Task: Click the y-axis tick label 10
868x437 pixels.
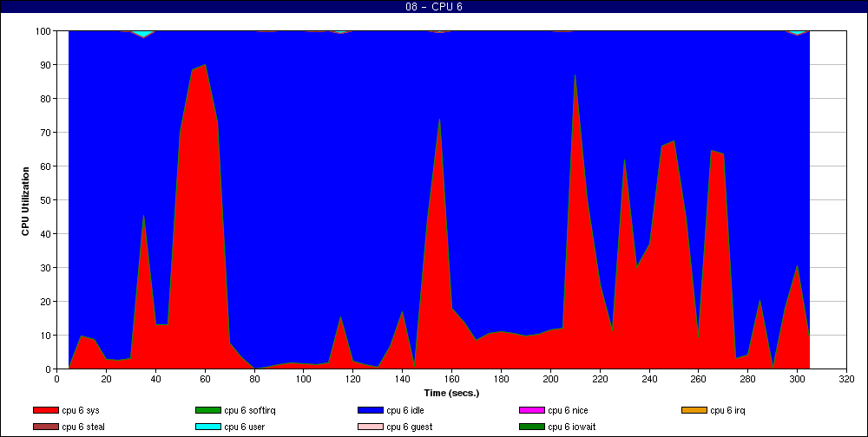Action: pyautogui.click(x=47, y=336)
